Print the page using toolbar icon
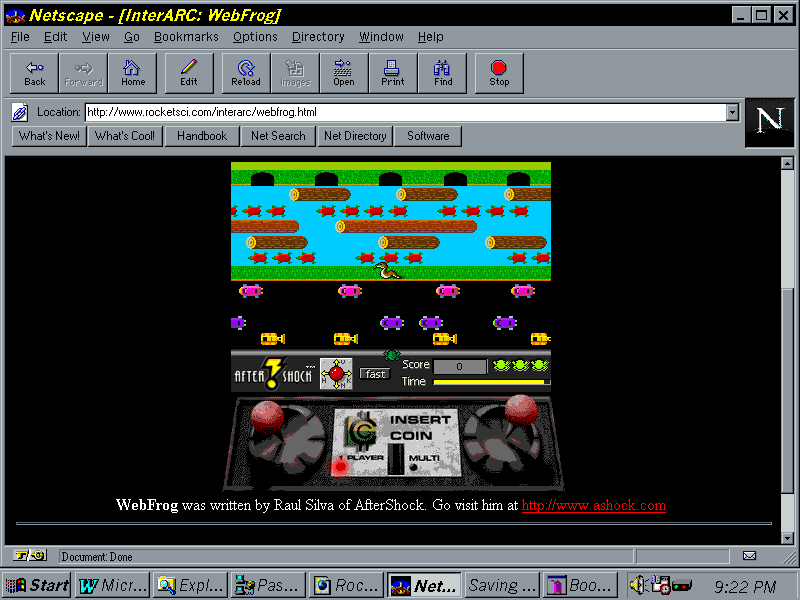800x600 pixels. [393, 73]
